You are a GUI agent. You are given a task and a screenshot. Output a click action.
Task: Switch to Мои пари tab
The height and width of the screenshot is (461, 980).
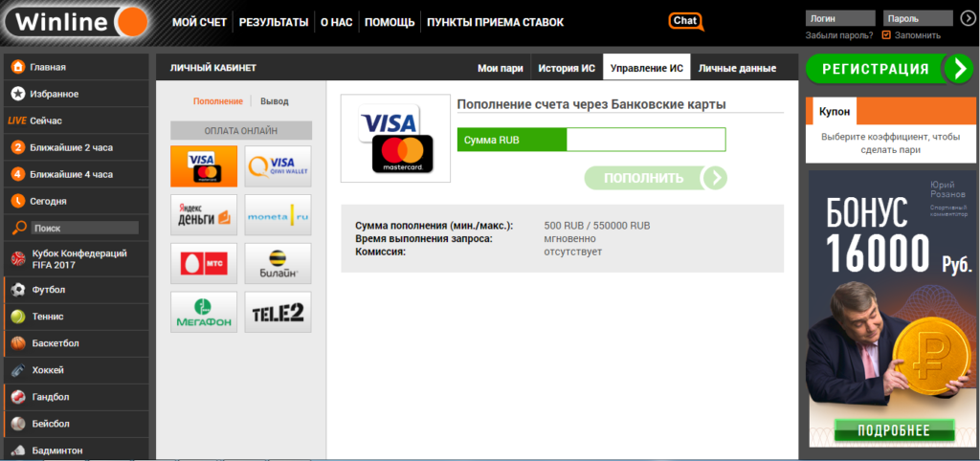tap(500, 68)
